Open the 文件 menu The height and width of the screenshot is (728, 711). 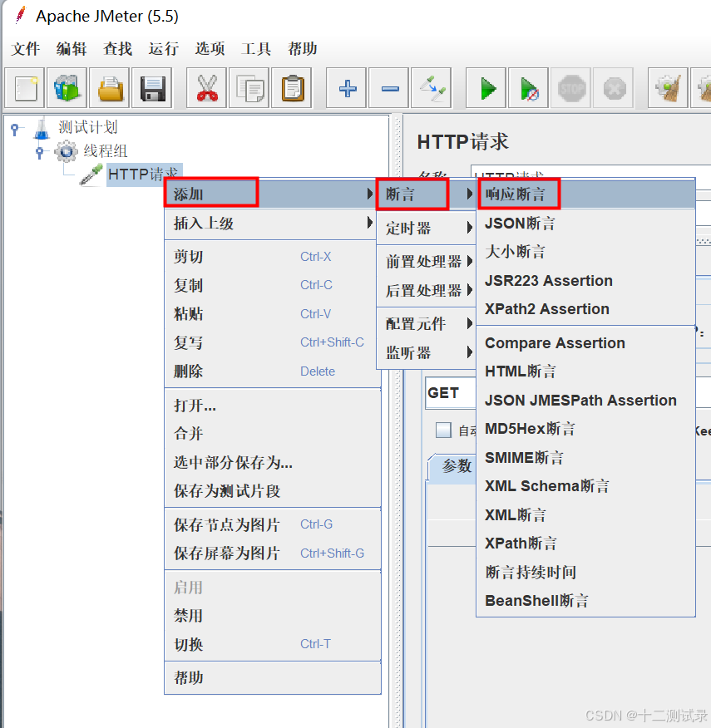(x=26, y=48)
